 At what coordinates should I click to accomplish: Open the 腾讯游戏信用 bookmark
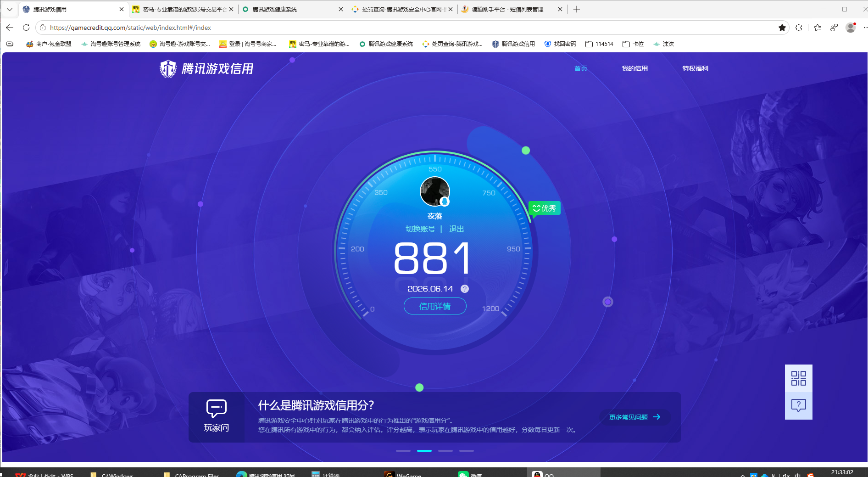coord(513,44)
